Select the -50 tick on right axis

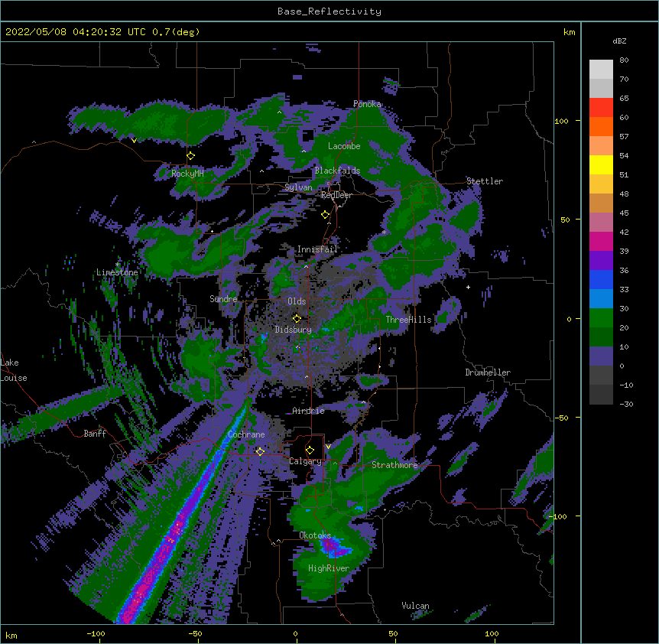point(561,418)
